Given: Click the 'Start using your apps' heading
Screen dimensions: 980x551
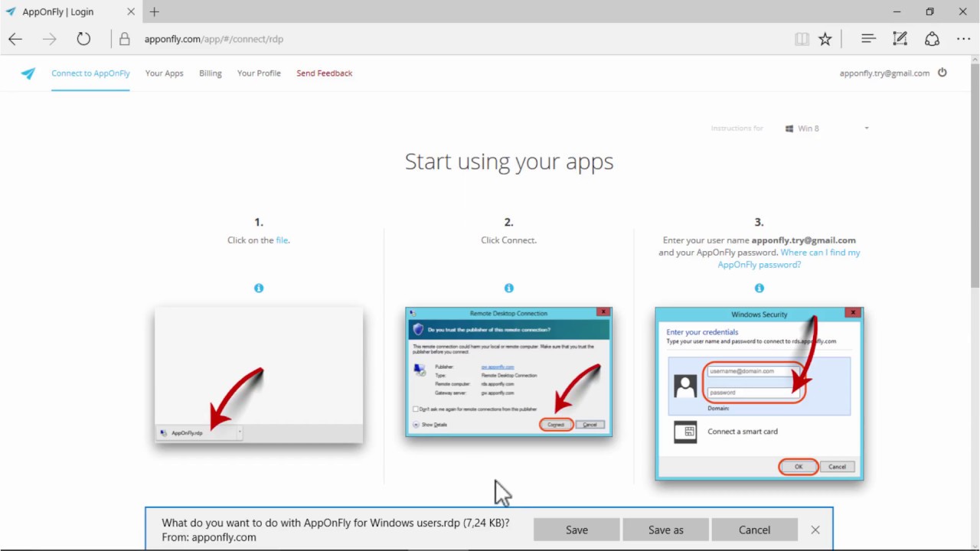Looking at the screenshot, I should (509, 161).
